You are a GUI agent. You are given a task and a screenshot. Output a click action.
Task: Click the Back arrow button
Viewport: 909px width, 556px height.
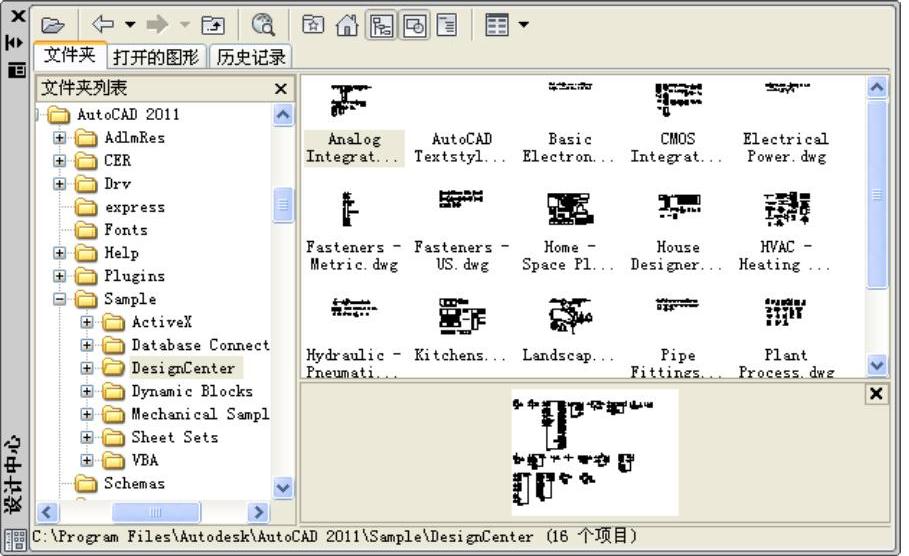103,24
